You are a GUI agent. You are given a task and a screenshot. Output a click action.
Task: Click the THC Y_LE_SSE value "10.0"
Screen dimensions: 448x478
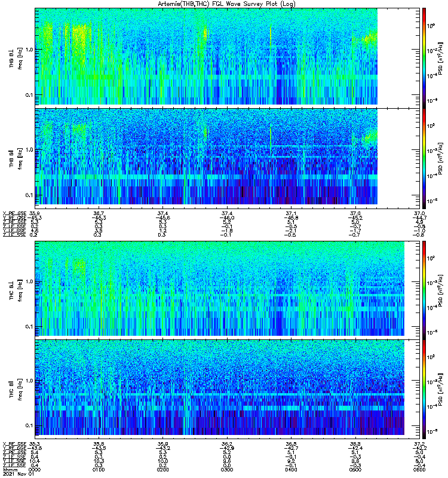click(x=162, y=461)
